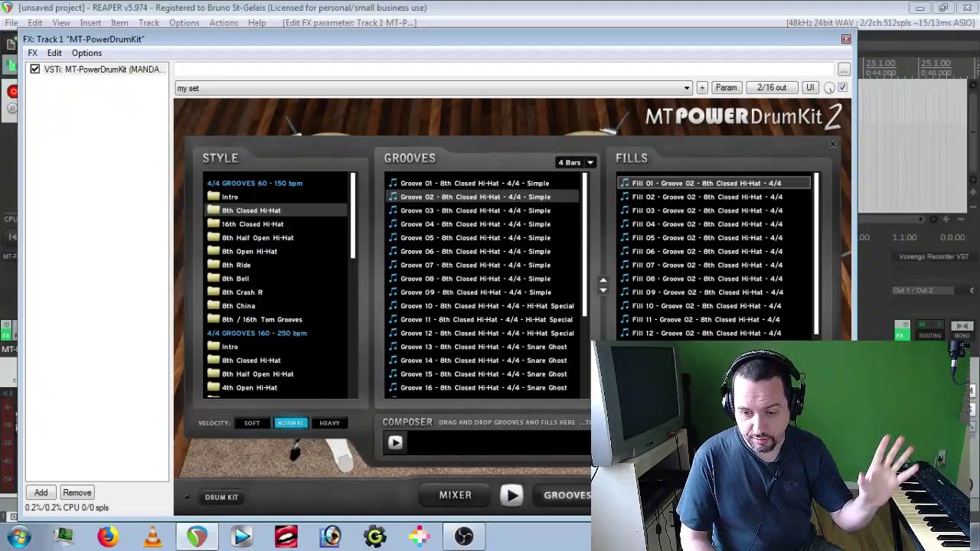Click the ellipsis button beside comment field
The width and height of the screenshot is (980, 551).
click(x=844, y=70)
